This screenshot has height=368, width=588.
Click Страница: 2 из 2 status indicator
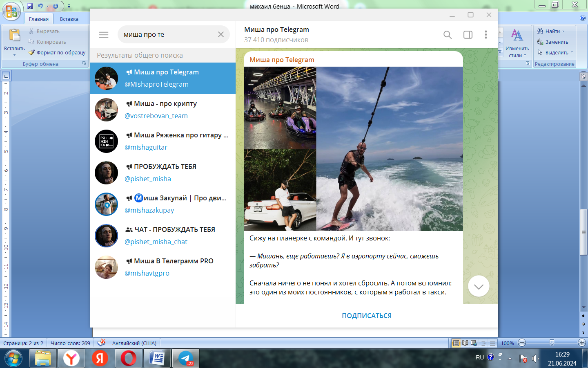23,343
